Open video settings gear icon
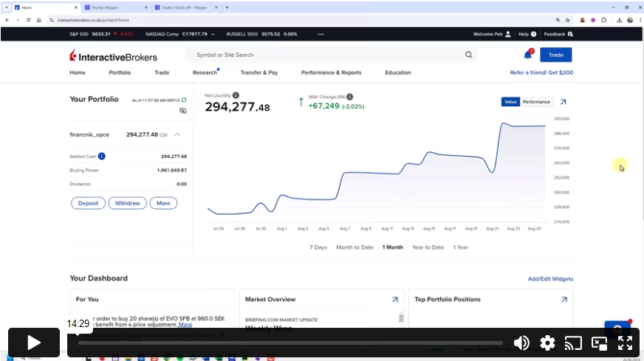This screenshot has height=361, width=644. [x=547, y=343]
